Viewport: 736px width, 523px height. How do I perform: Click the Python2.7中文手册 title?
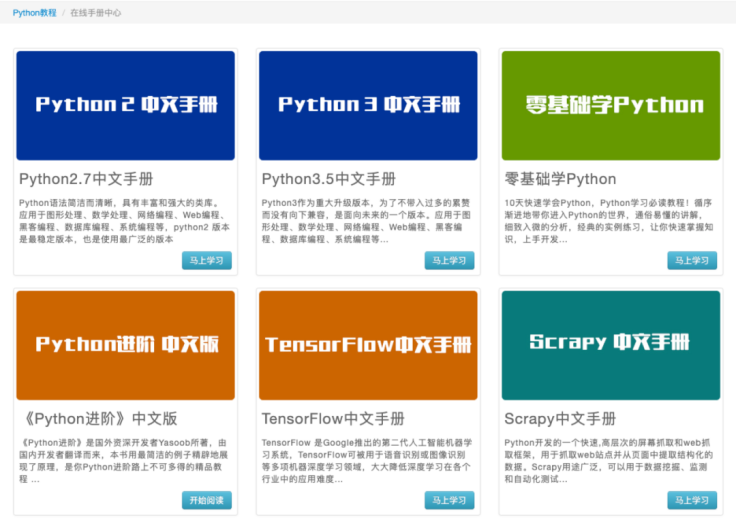(86, 179)
